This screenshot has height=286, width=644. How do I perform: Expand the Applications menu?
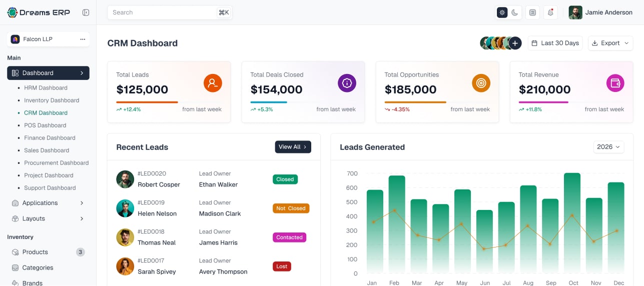tap(48, 203)
